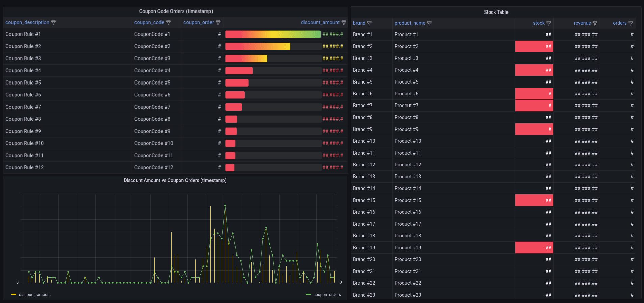
Task: Open the brand column filter icon
Action: click(x=369, y=23)
